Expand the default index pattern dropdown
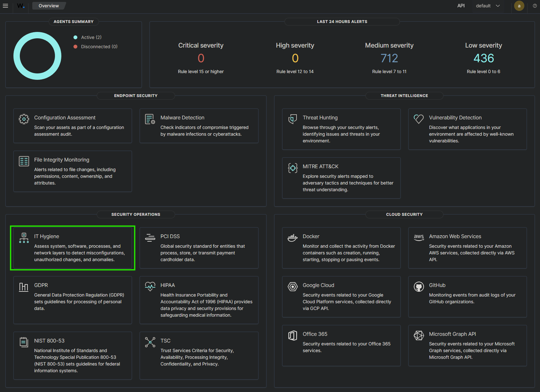The height and width of the screenshot is (392, 540). [x=488, y=6]
